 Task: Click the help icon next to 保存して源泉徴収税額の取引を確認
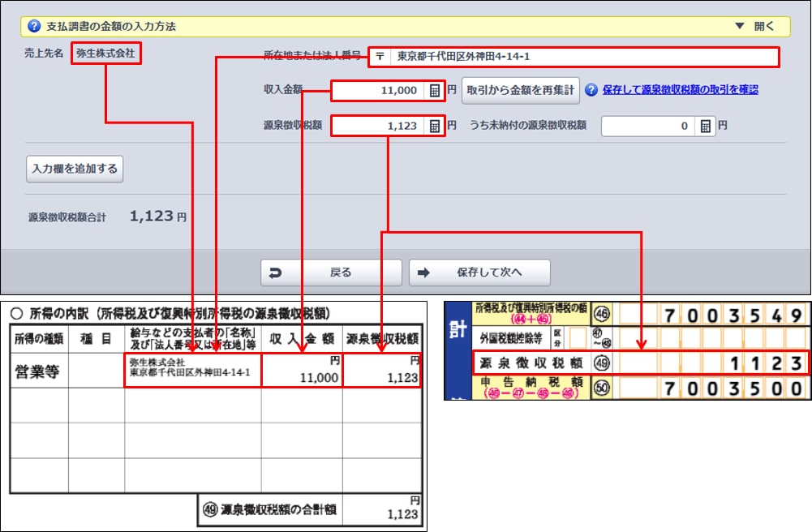coord(591,90)
